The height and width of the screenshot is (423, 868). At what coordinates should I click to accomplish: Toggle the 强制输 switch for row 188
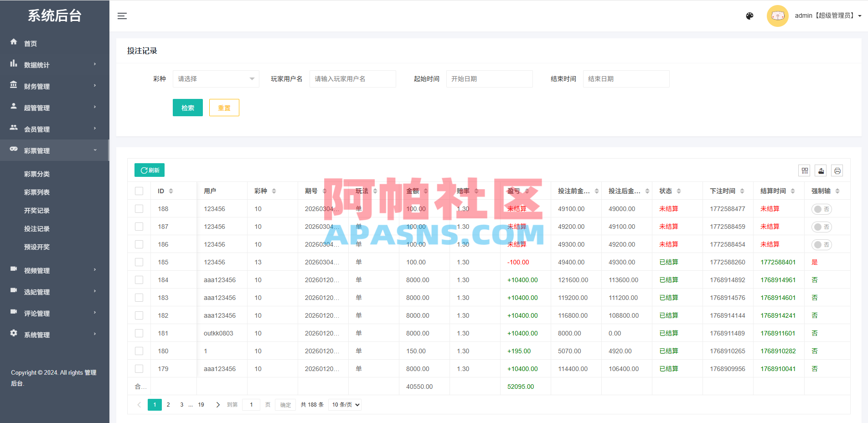pyautogui.click(x=821, y=209)
